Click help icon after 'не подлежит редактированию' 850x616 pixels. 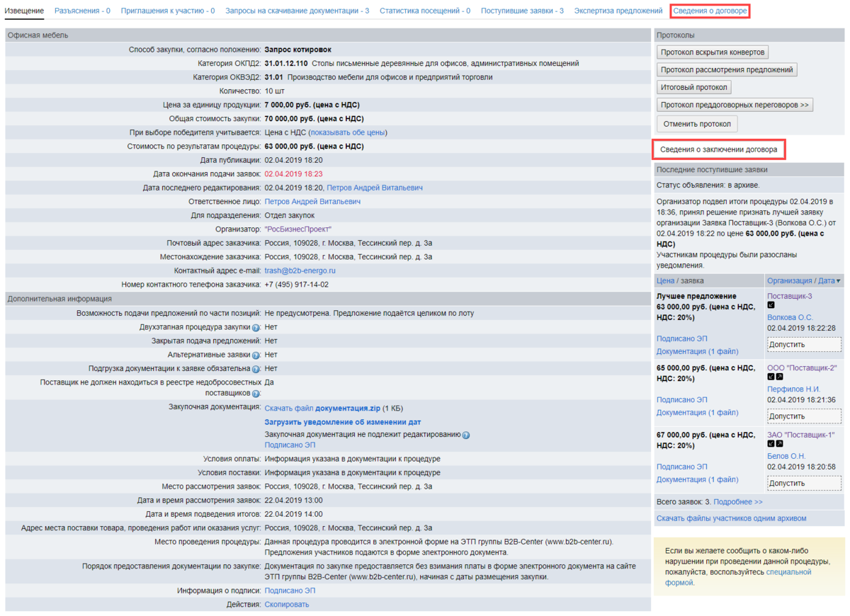[466, 435]
